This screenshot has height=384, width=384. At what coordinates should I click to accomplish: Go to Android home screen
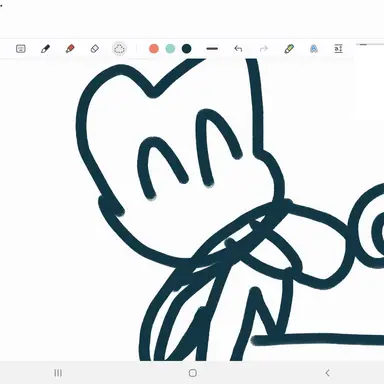tap(193, 373)
